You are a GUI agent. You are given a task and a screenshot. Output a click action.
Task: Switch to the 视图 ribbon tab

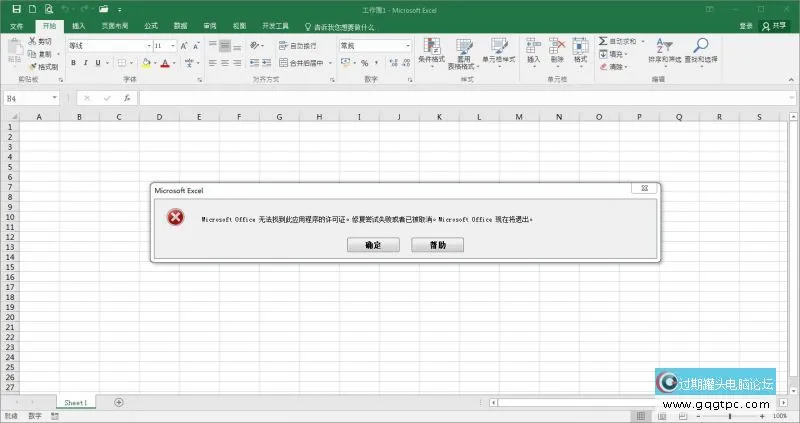(x=239, y=26)
